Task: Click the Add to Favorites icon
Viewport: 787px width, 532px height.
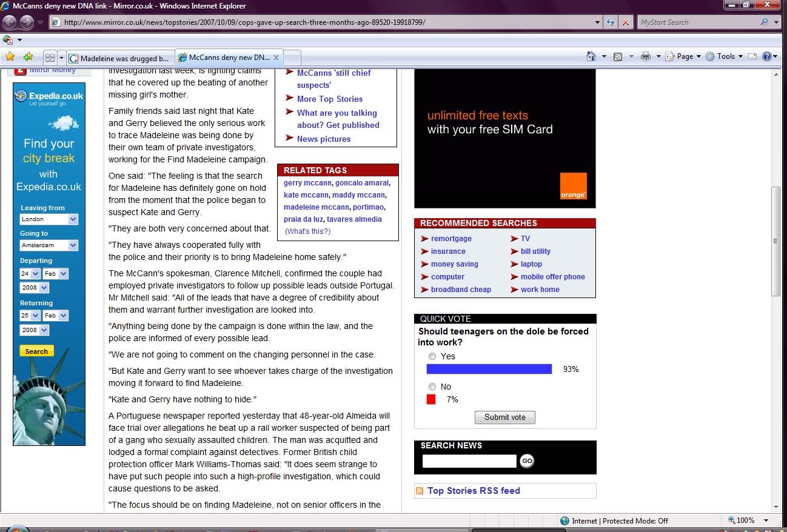Action: 28,57
